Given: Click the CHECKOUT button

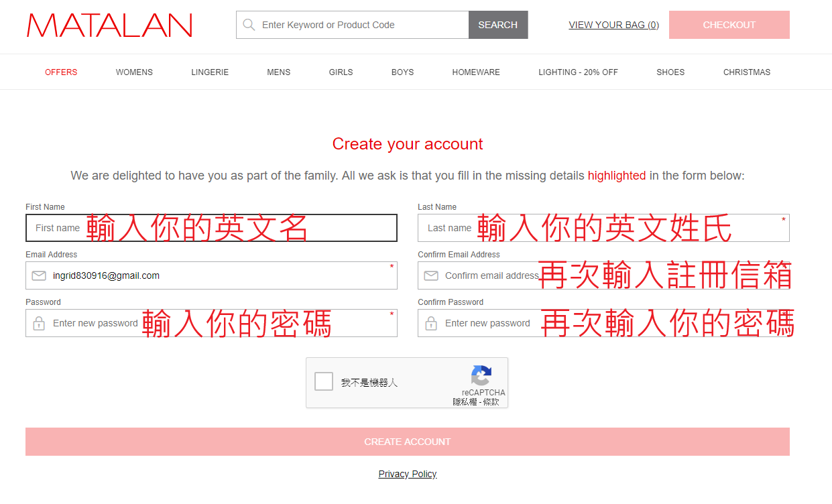Looking at the screenshot, I should (729, 25).
